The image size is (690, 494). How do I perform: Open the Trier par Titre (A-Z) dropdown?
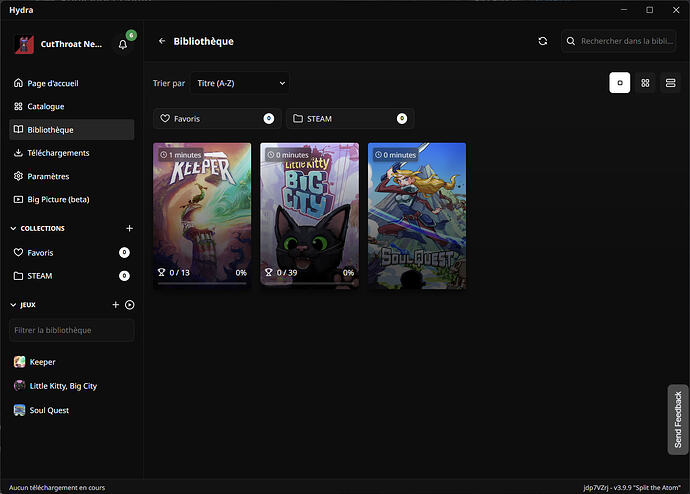240,83
